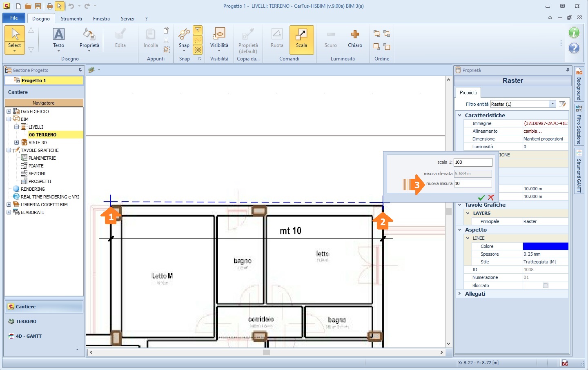Expand the Dati EDIFICIO tree node
This screenshot has height=370, width=588.
(x=9, y=111)
